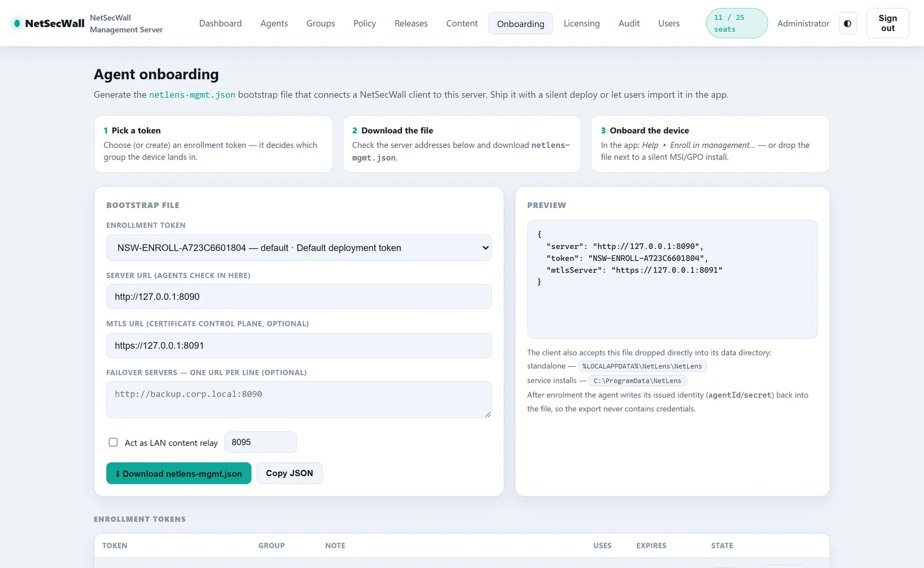Enable Act as LAN content relay
The height and width of the screenshot is (568, 924).
click(113, 442)
